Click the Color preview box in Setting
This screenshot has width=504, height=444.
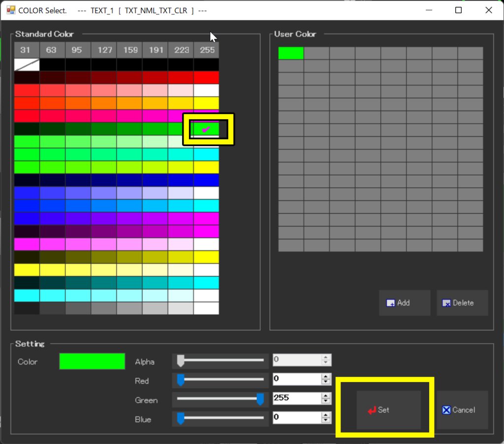pyautogui.click(x=92, y=361)
